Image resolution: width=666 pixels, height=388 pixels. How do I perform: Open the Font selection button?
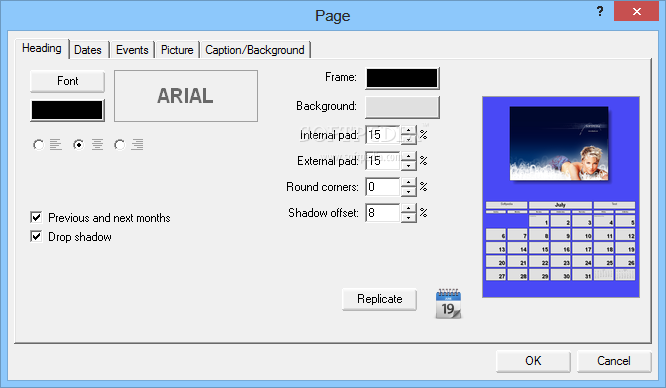68,81
